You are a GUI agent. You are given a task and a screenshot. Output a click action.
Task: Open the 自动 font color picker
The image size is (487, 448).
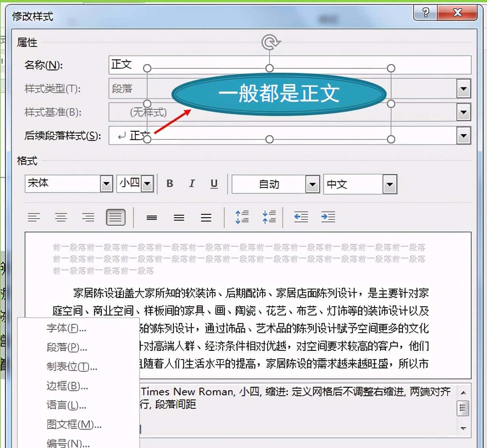pyautogui.click(x=312, y=184)
